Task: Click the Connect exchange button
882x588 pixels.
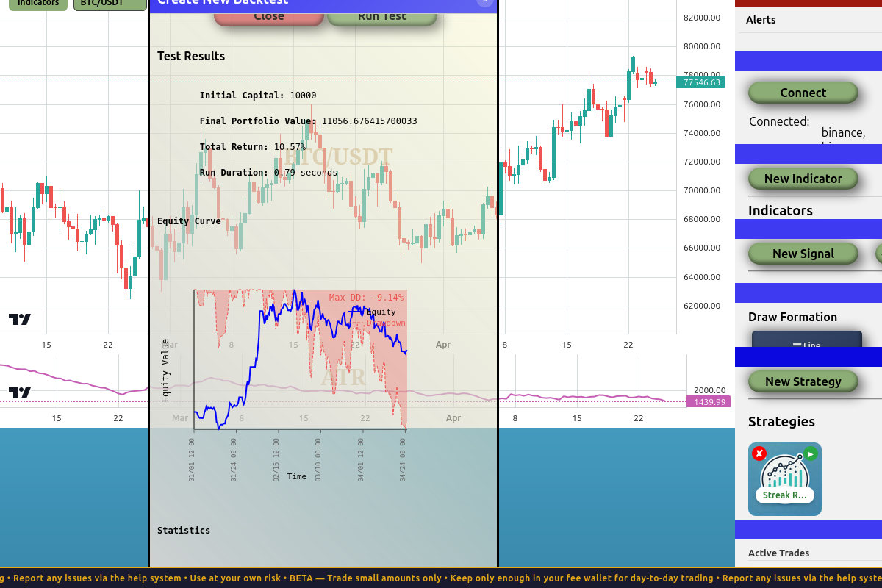Action: [x=803, y=93]
